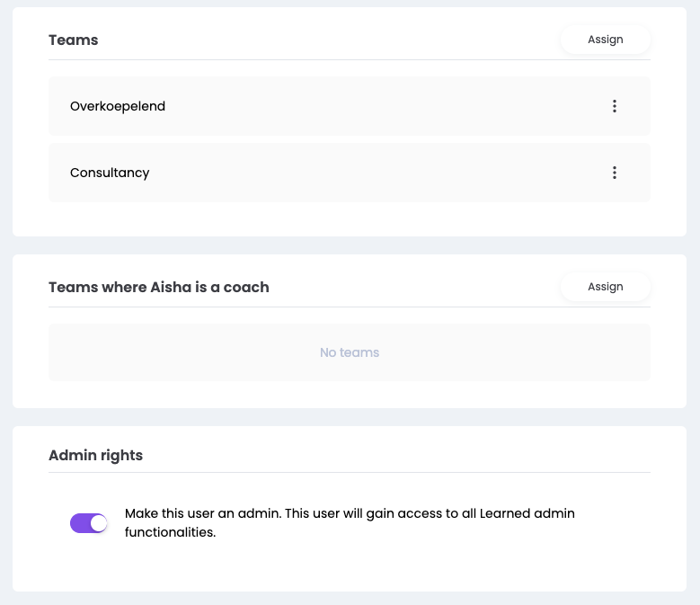The height and width of the screenshot is (605, 700).
Task: Click the No teams grey text label
Action: (350, 352)
